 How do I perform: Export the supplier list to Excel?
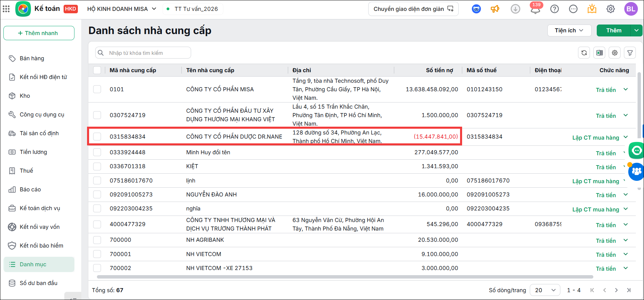tap(599, 53)
